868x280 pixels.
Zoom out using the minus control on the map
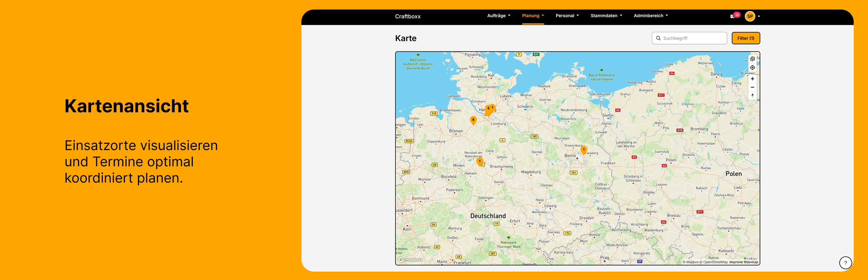tap(753, 87)
